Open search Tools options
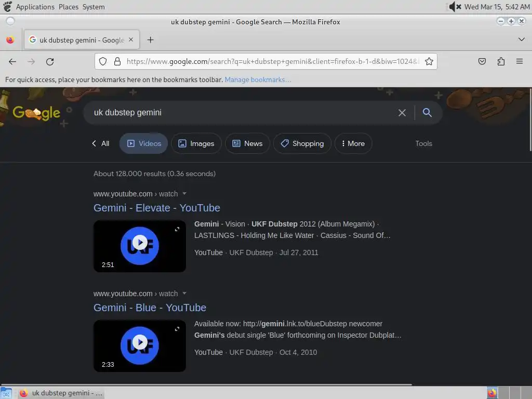532x399 pixels. (x=424, y=143)
